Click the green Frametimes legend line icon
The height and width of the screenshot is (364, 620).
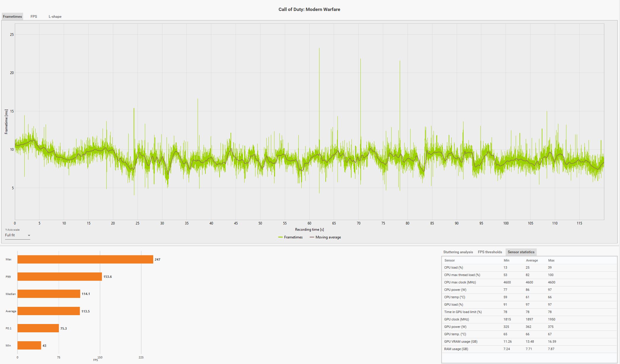[280, 237]
